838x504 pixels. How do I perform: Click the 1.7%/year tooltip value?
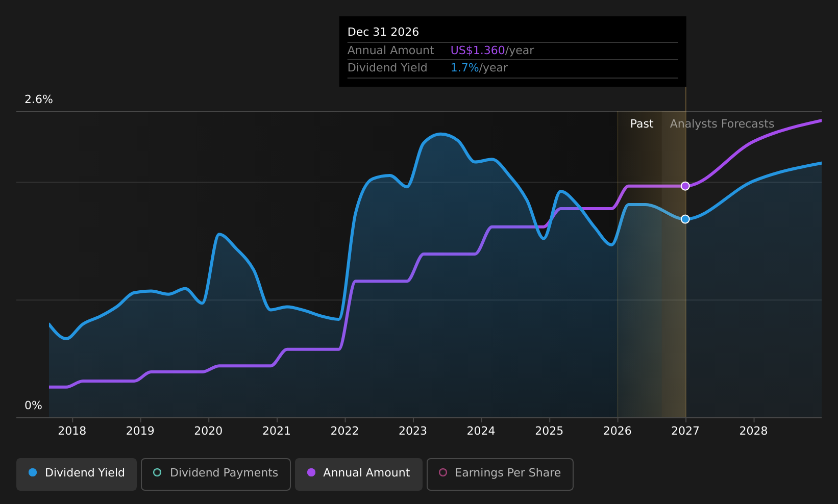[x=479, y=68]
